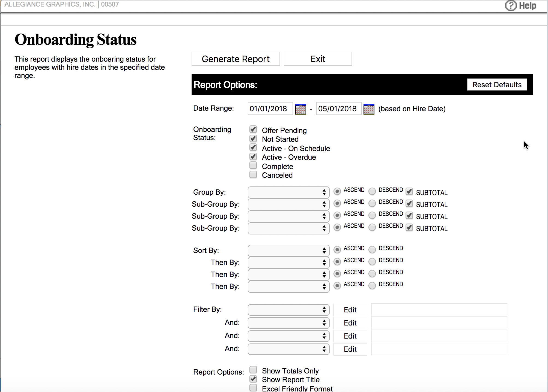Select DESCEND for the Sort By ordering
The height and width of the screenshot is (392, 548).
(372, 250)
